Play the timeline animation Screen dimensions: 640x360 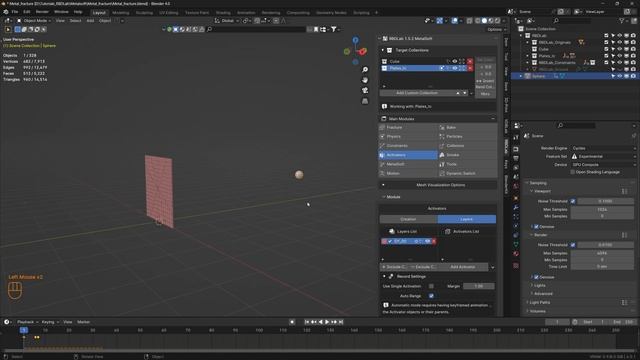(x=327, y=322)
